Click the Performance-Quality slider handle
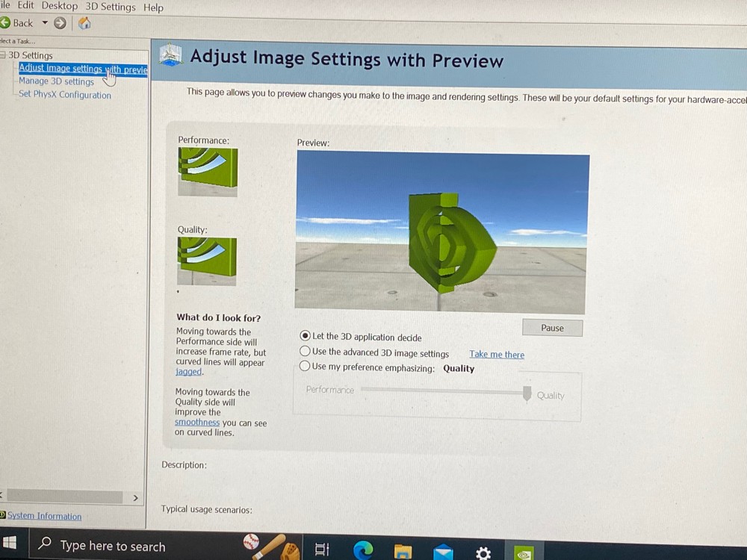Viewport: 747px width, 560px height. (x=527, y=393)
